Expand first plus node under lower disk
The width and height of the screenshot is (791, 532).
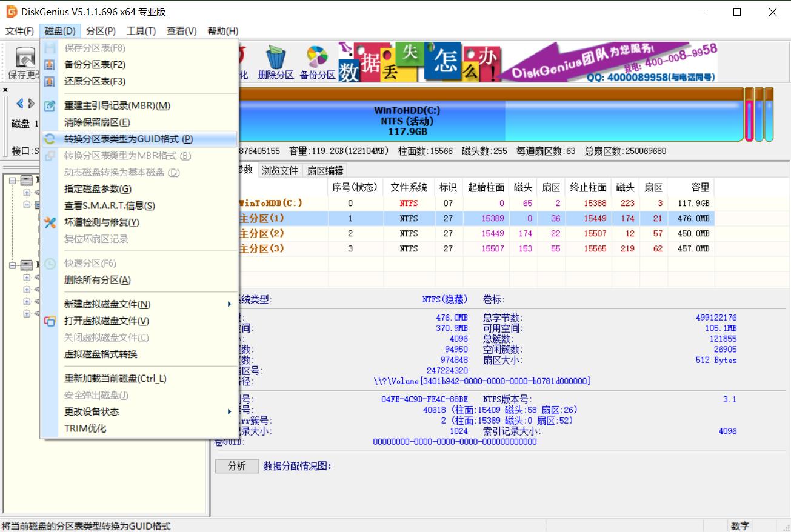click(27, 278)
